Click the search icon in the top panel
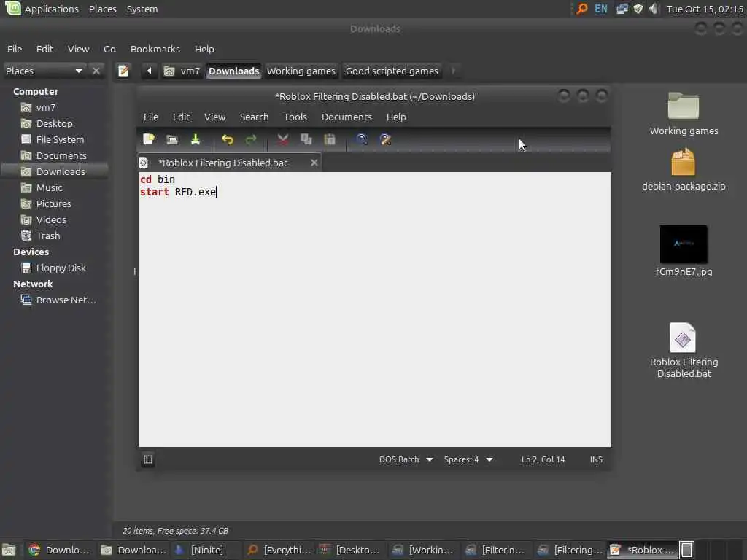Viewport: 747px width, 560px height. click(581, 9)
